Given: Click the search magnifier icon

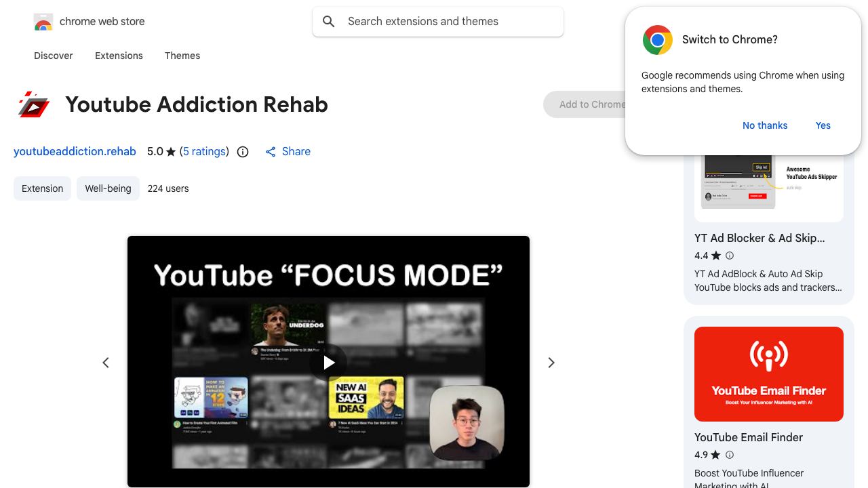Looking at the screenshot, I should (x=329, y=22).
